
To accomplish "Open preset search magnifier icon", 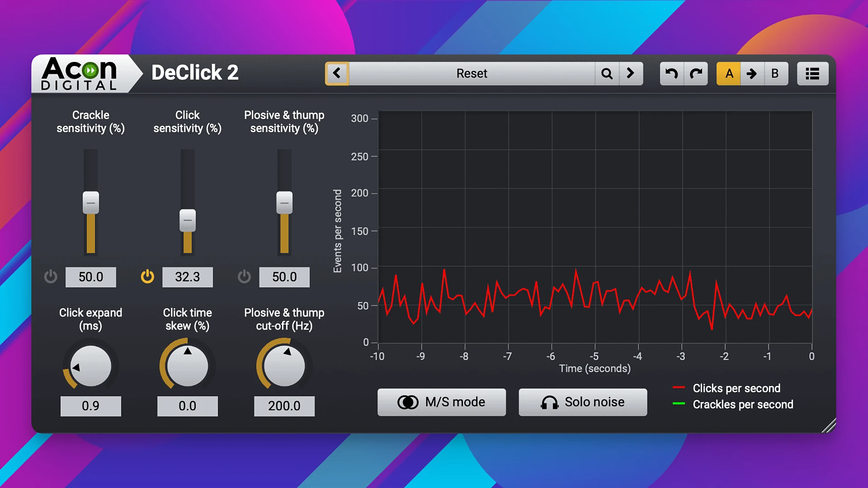I will (607, 73).
